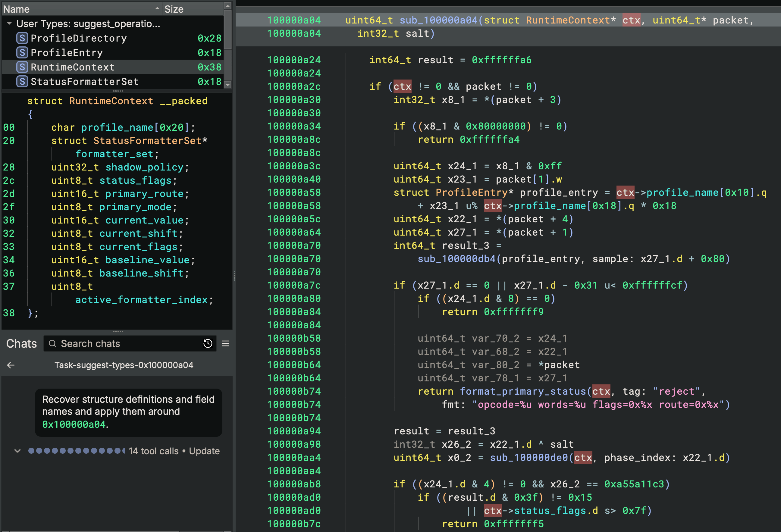Click the salt parameter in the signature
Image resolution: width=781 pixels, height=532 pixels.
point(417,34)
